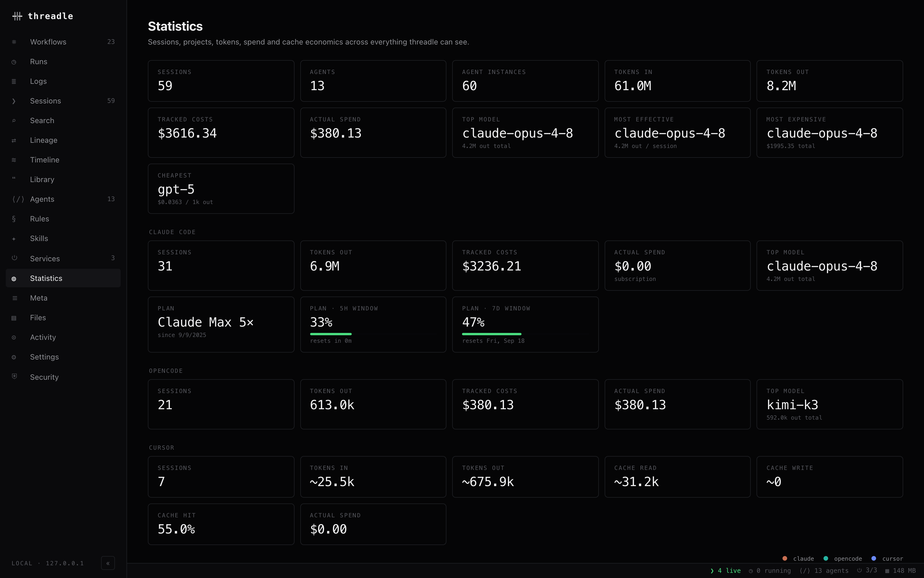Click the Agents brackets icon

(x=18, y=199)
